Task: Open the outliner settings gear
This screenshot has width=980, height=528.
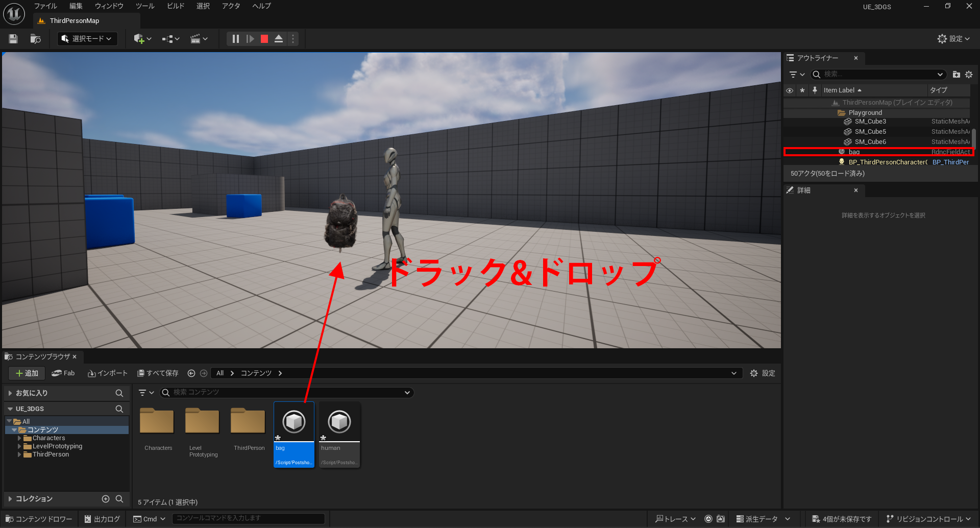Action: pyautogui.click(x=969, y=74)
